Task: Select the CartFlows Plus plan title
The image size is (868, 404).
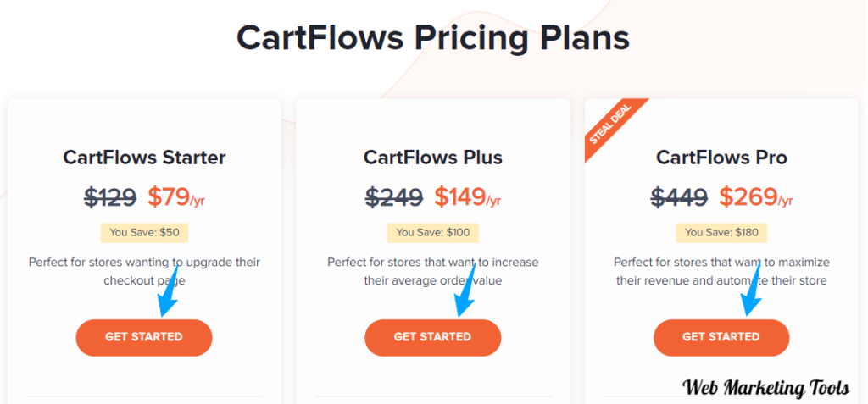Action: coord(433,158)
